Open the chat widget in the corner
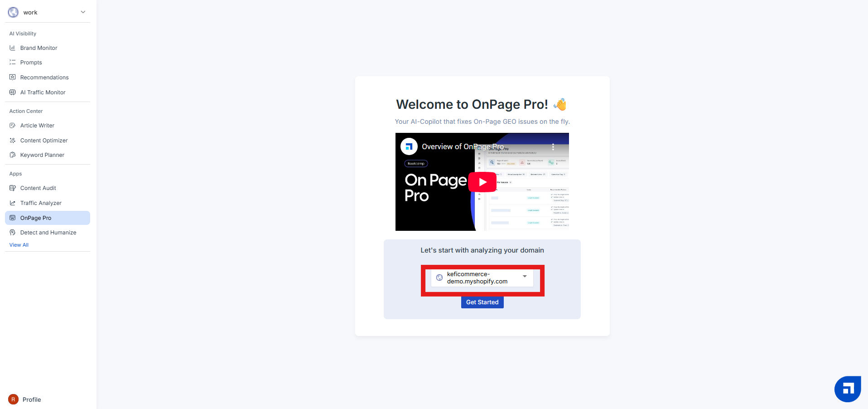868x409 pixels. click(847, 389)
